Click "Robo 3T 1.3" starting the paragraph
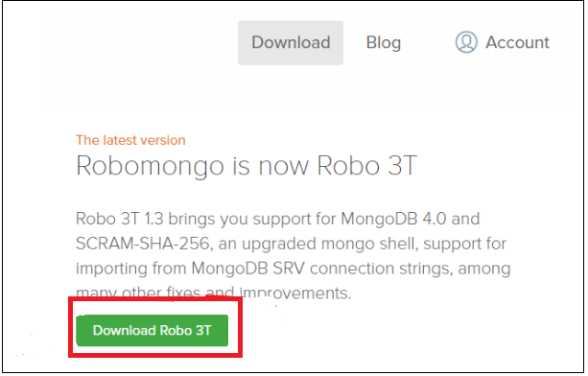This screenshot has height=376, width=588. [x=120, y=219]
